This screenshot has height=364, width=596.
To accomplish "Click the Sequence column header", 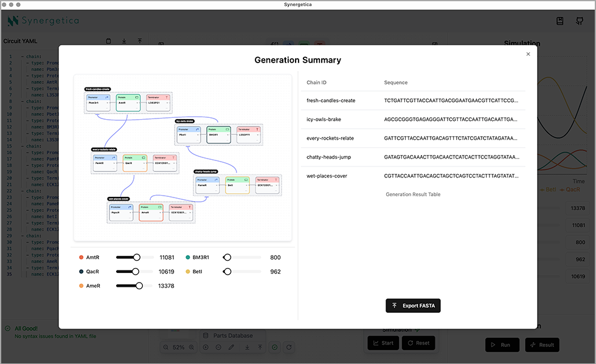I will [396, 83].
